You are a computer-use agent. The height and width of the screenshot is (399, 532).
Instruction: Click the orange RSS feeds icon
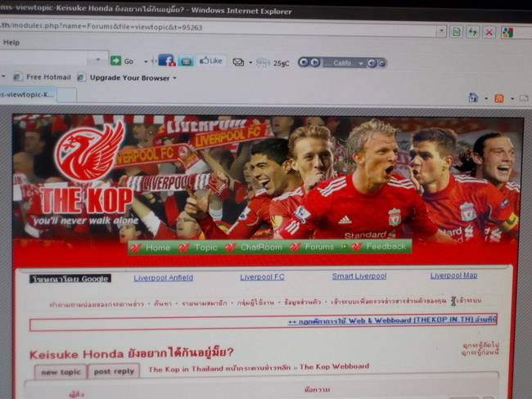point(499,99)
